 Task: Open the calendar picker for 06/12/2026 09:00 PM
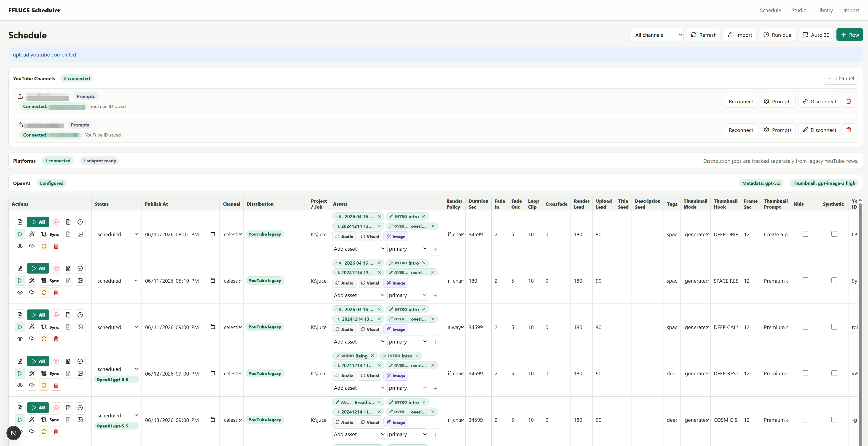click(x=213, y=373)
